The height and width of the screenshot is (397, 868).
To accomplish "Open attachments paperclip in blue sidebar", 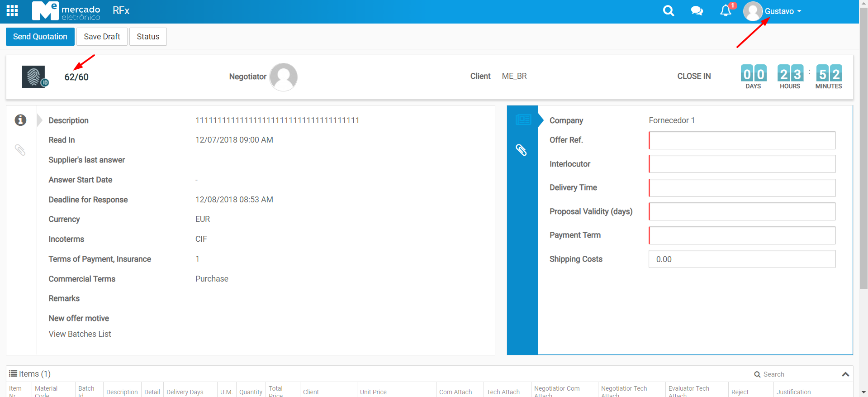I will click(x=522, y=150).
